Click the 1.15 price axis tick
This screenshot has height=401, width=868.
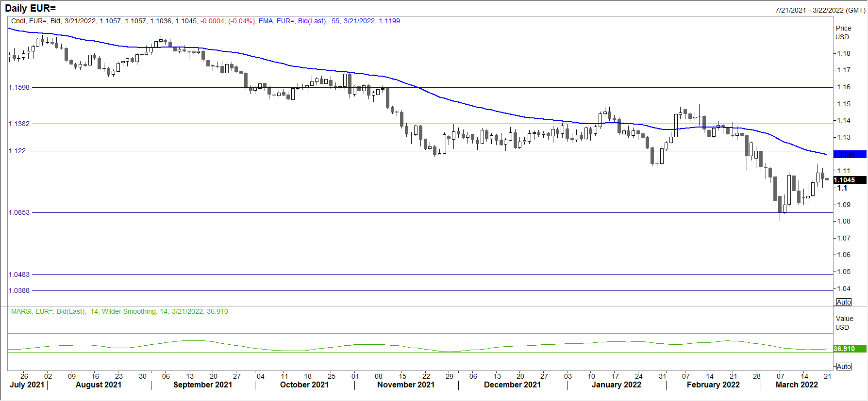pyautogui.click(x=844, y=104)
